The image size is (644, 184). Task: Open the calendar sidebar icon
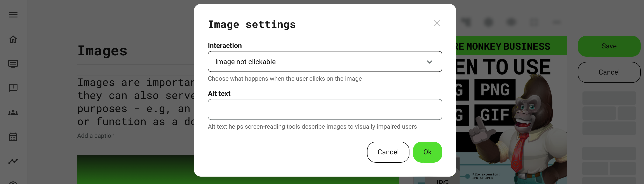[x=13, y=137]
